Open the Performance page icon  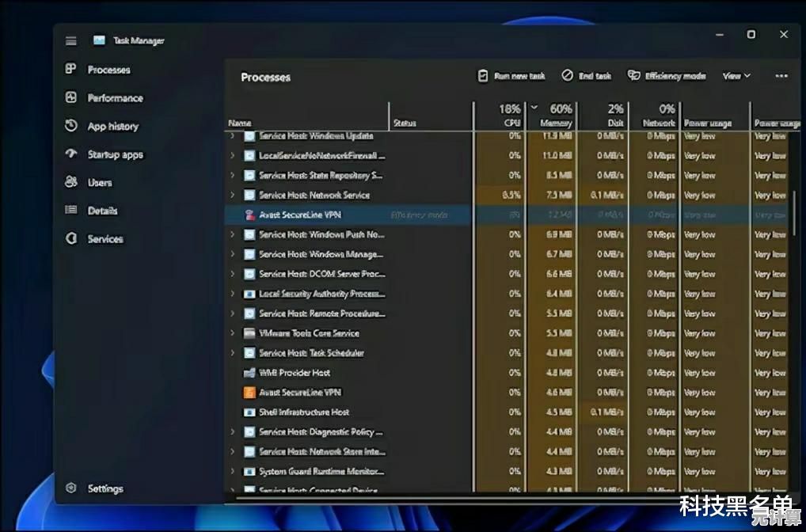click(71, 98)
